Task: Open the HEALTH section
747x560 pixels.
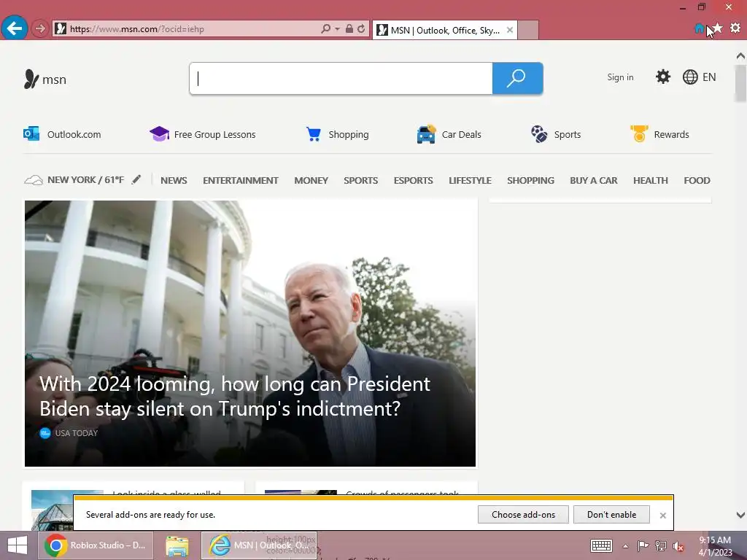Action: click(650, 181)
